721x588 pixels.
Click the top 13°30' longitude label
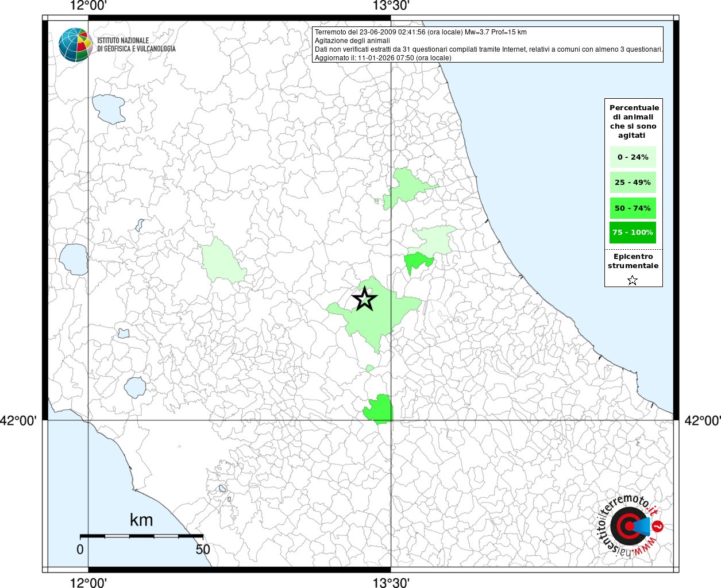point(391,6)
